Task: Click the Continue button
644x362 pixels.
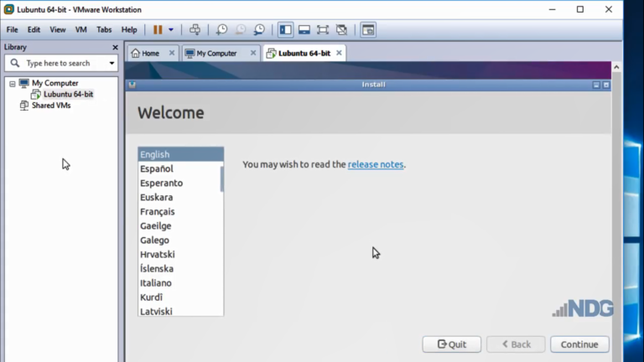Action: point(579,344)
